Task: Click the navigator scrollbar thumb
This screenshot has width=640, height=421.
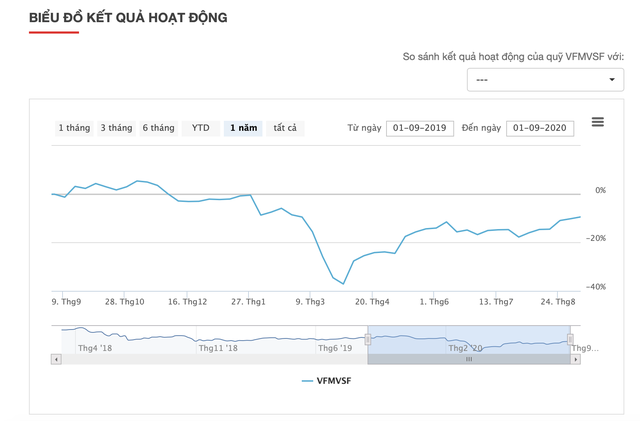Action: click(x=469, y=359)
